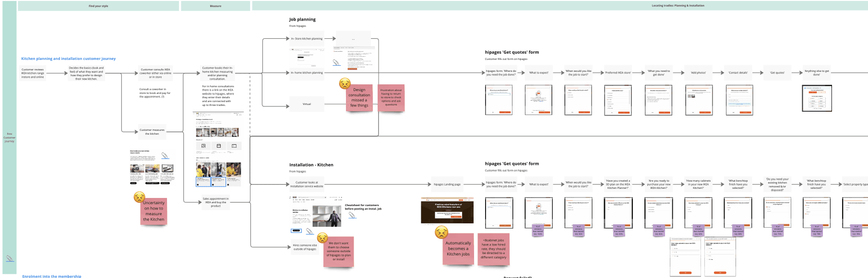Image resolution: width=868 pixels, height=278 pixels.
Task: Select the 'Anything else to get done' step box
Action: tap(817, 73)
